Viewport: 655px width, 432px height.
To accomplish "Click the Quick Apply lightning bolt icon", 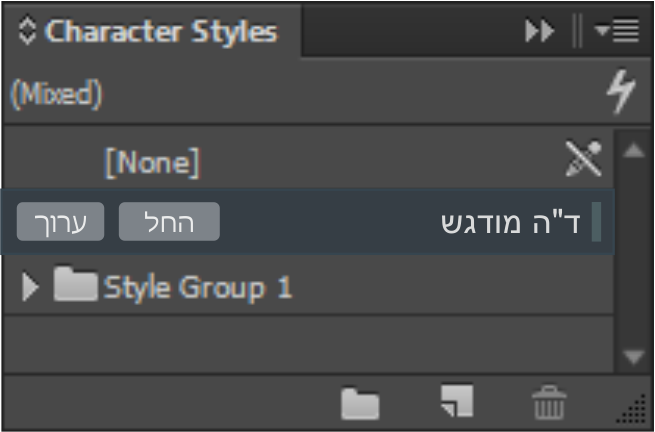I will click(621, 95).
